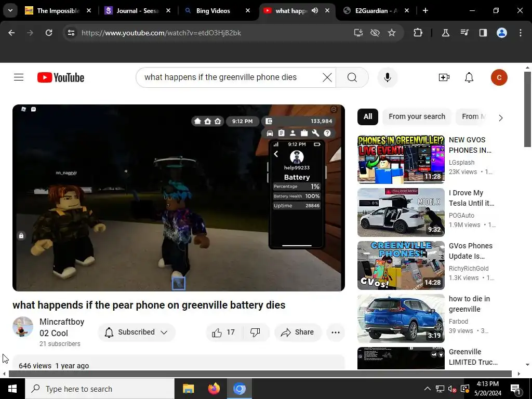Open the account avatar menu
Screen dimensions: 532x399
tap(499, 77)
